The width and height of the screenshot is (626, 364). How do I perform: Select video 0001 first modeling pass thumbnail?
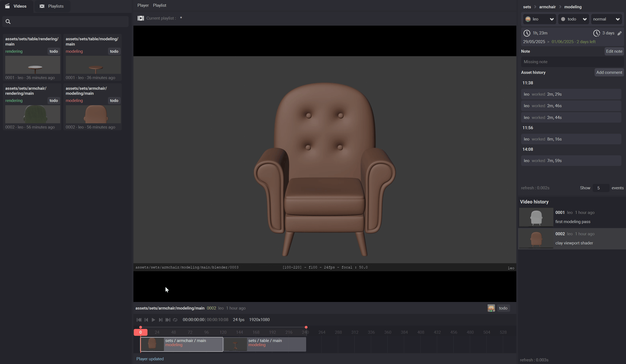click(x=536, y=217)
